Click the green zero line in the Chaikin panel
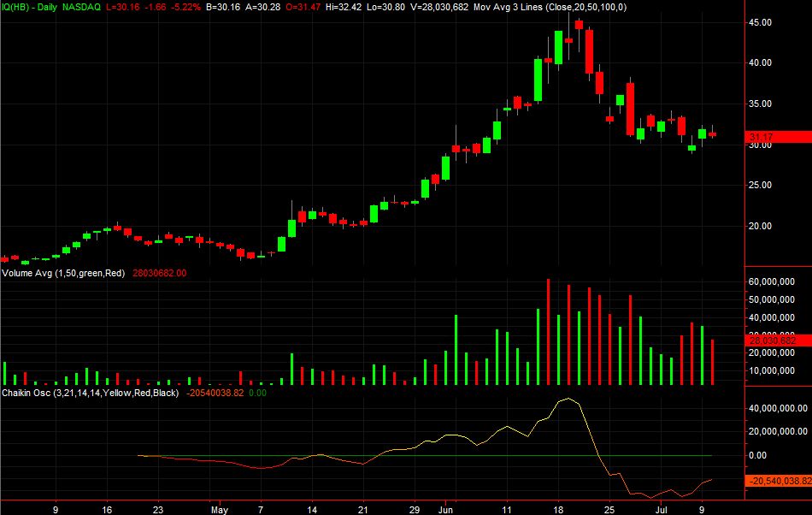Viewport: 812px width, 515px height. click(425, 455)
